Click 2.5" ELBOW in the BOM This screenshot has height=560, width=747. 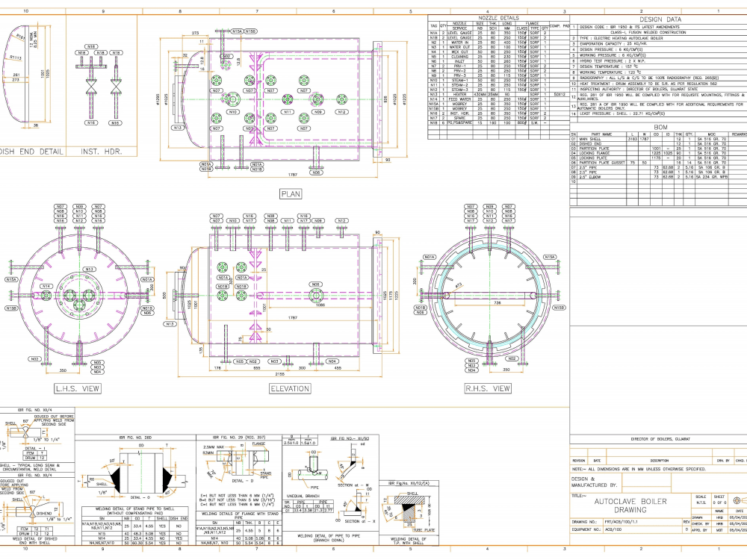[590, 177]
